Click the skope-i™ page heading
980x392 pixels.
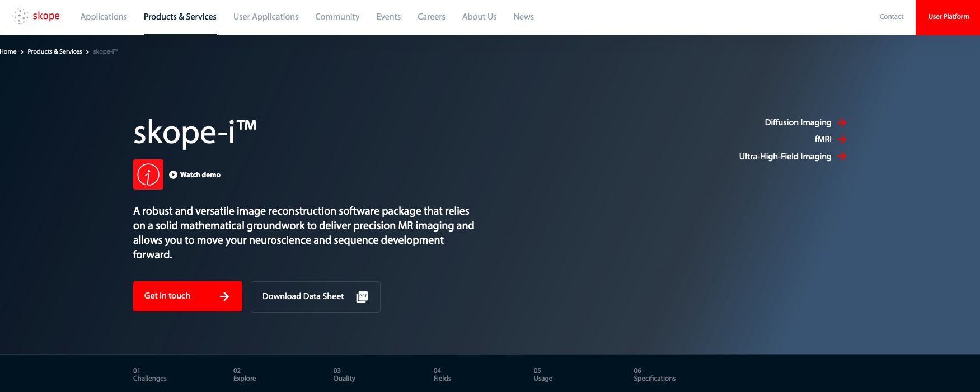pyautogui.click(x=195, y=133)
